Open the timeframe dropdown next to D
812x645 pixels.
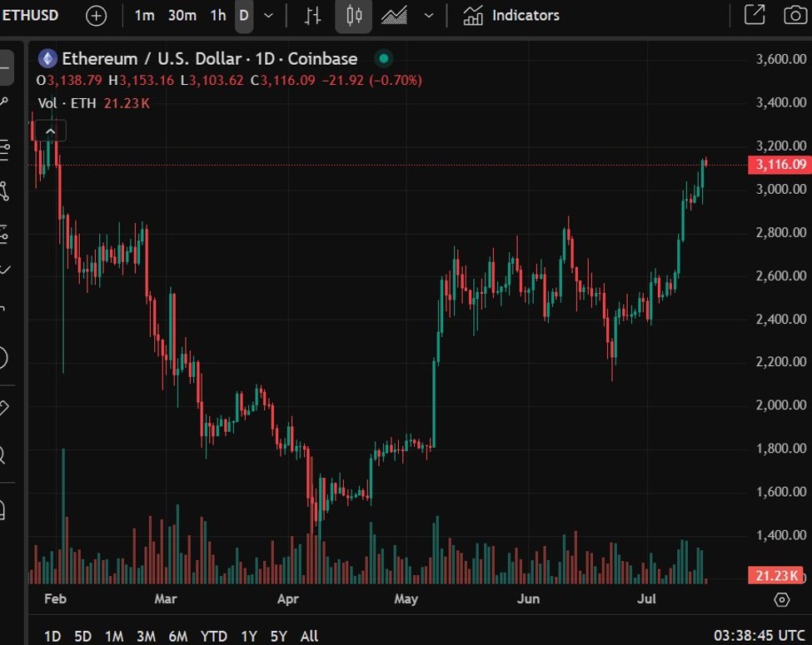coord(267,15)
